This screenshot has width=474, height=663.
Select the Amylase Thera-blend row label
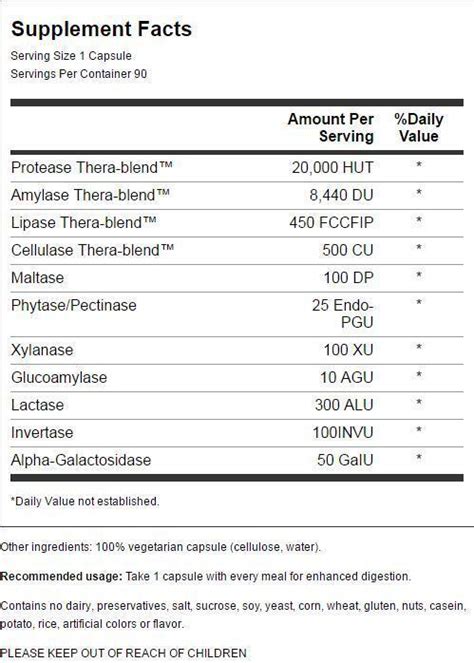pos(90,195)
